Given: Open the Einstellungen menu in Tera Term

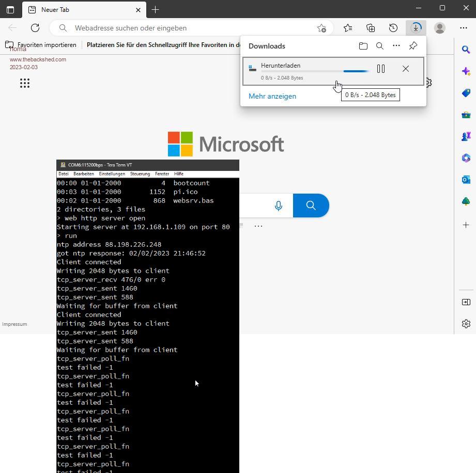Looking at the screenshot, I should point(112,174).
